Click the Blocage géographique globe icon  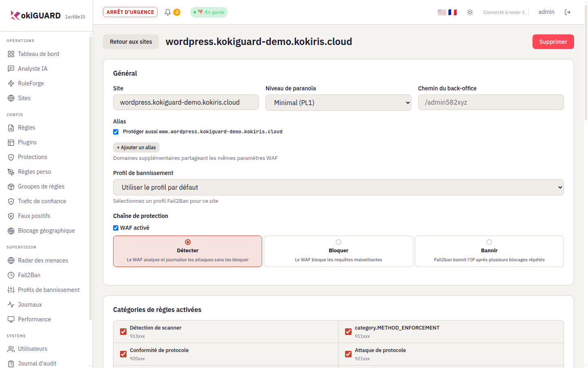[x=11, y=231]
